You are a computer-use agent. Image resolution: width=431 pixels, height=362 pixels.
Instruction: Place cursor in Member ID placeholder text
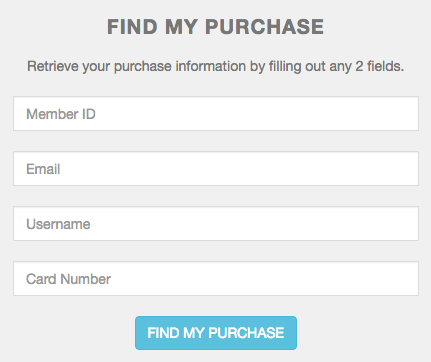[x=61, y=114]
